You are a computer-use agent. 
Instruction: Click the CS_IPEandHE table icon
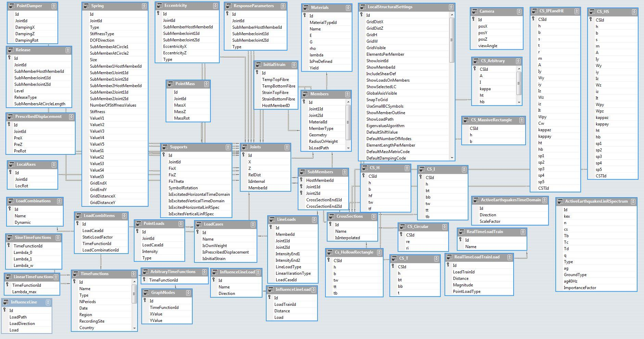click(x=534, y=11)
